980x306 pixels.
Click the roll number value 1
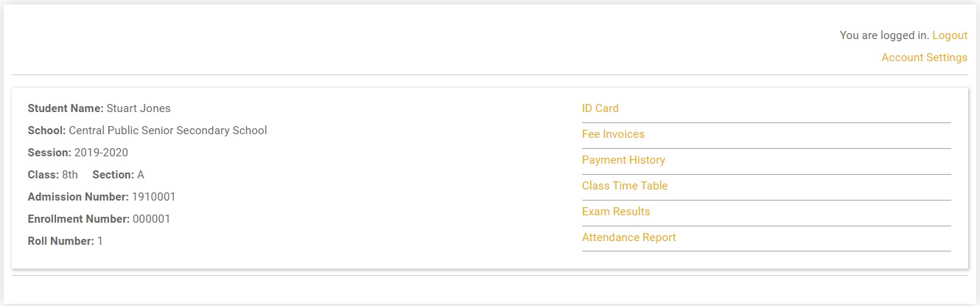click(100, 241)
